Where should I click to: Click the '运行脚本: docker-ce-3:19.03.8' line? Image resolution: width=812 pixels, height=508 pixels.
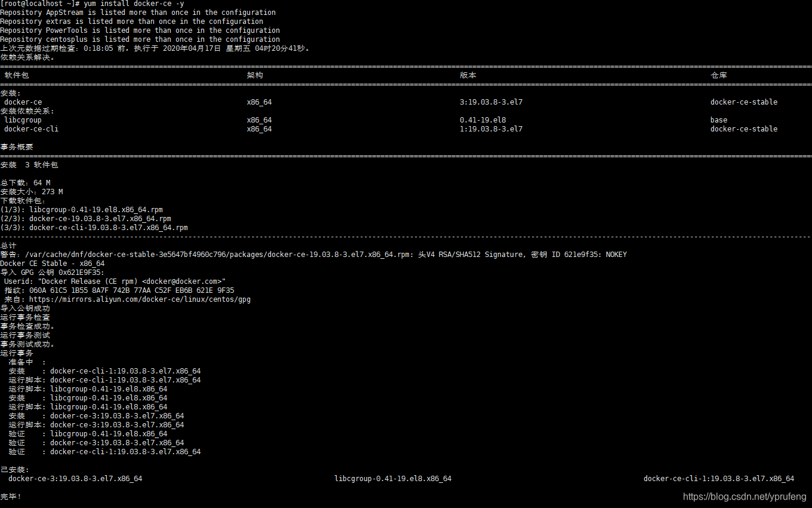(x=96, y=425)
